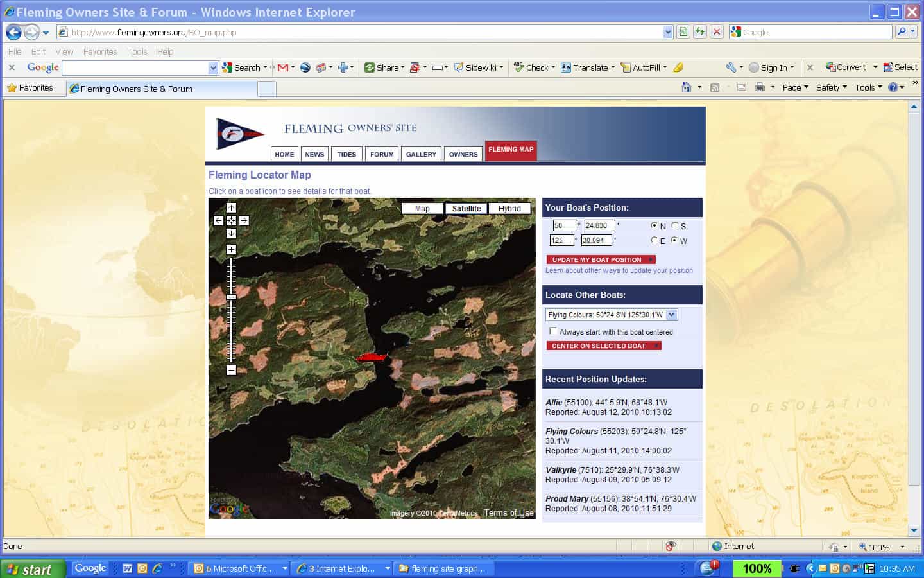Click the highlighter icon in the Google toolbar
Image resolution: width=924 pixels, height=578 pixels.
[678, 67]
